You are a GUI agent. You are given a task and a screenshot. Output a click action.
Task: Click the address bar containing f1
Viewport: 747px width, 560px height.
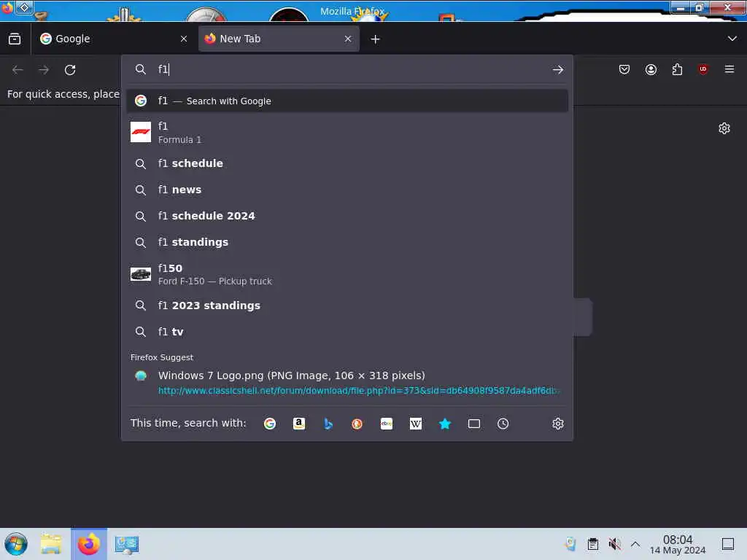click(348, 69)
